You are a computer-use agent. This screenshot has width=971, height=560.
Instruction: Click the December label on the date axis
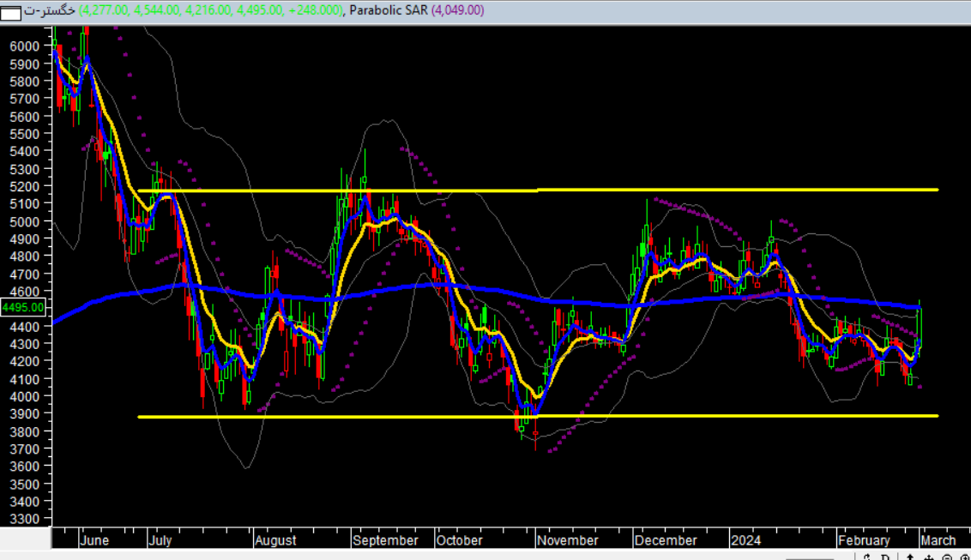click(x=666, y=540)
